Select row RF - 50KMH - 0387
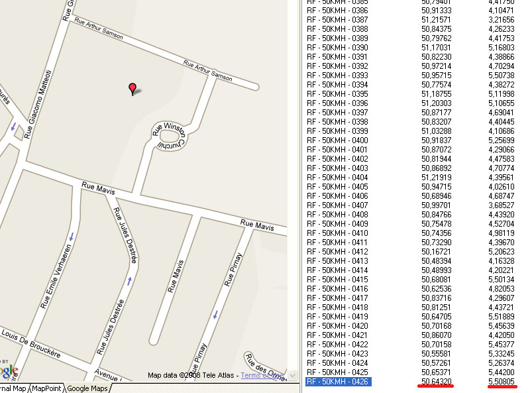 [x=337, y=20]
